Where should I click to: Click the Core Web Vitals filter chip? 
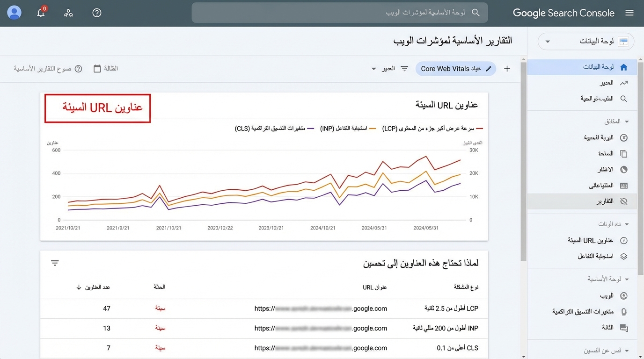coord(450,69)
